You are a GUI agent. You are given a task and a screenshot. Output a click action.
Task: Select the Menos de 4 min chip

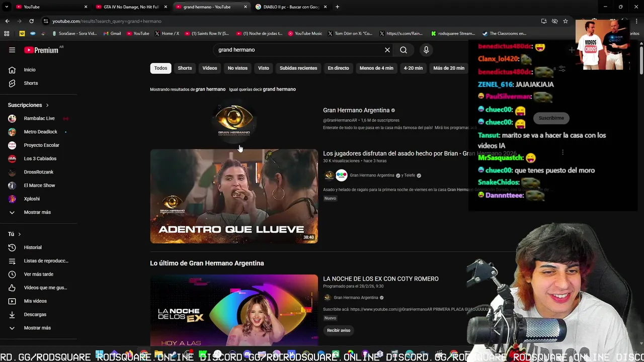376,68
